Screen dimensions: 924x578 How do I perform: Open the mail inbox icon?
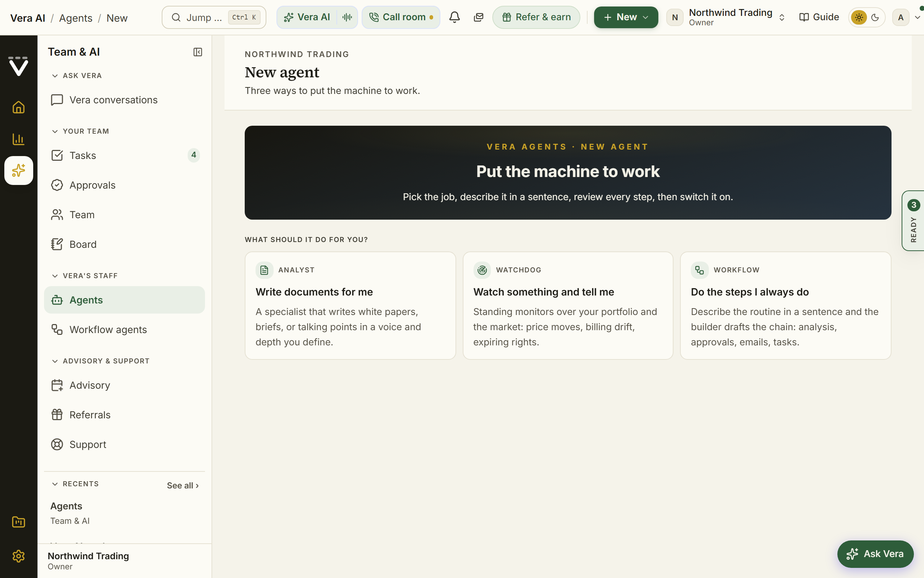click(478, 17)
